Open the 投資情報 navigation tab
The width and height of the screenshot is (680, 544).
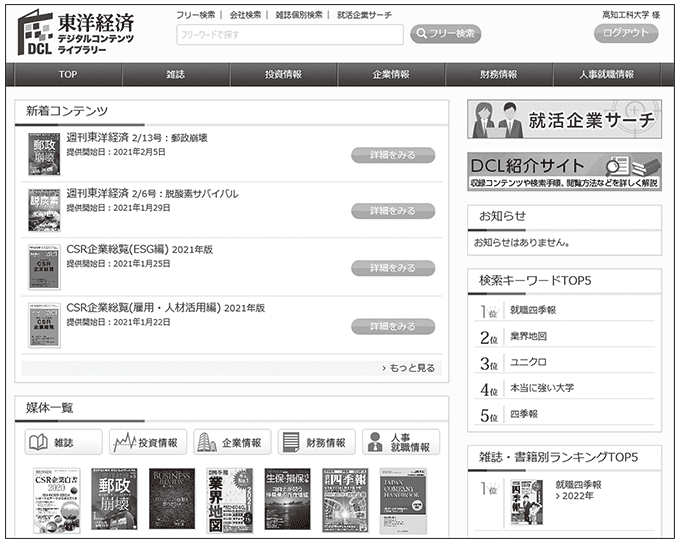283,75
